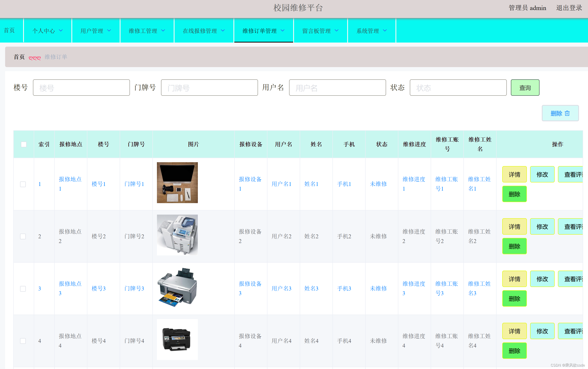
Task: Expand the 系统管理 dropdown menu
Action: (x=371, y=31)
